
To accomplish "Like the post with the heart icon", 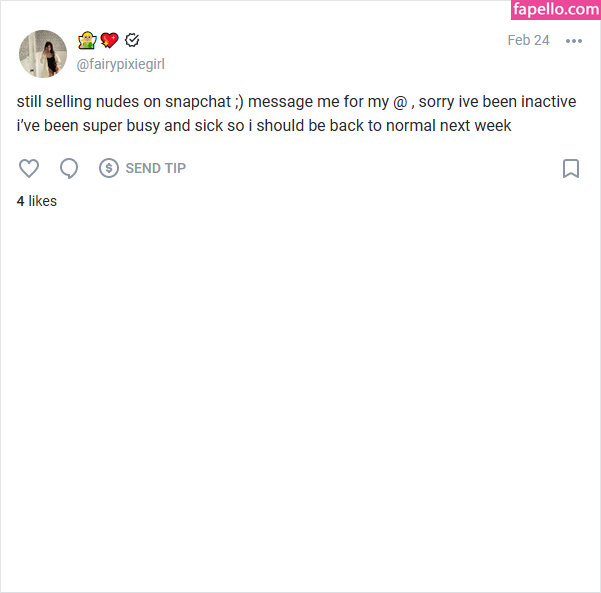I will [x=29, y=168].
